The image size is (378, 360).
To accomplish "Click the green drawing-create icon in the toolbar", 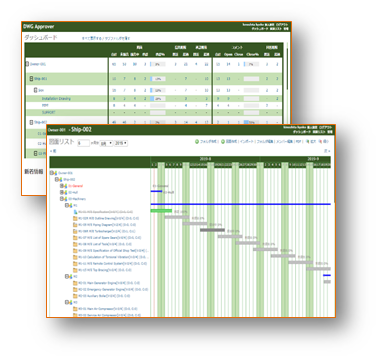I will (x=223, y=142).
